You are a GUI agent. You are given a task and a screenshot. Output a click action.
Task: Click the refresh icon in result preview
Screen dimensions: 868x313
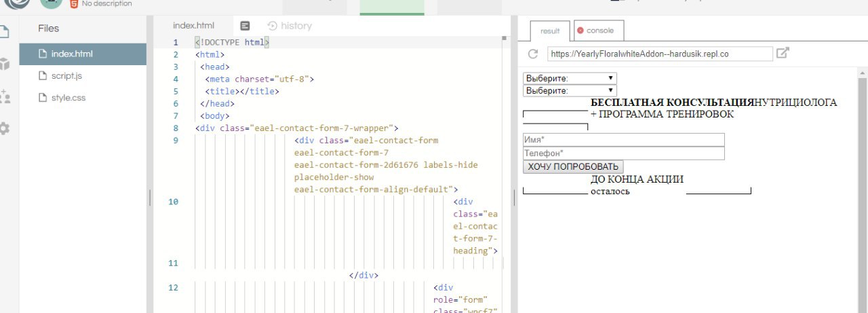pyautogui.click(x=533, y=54)
